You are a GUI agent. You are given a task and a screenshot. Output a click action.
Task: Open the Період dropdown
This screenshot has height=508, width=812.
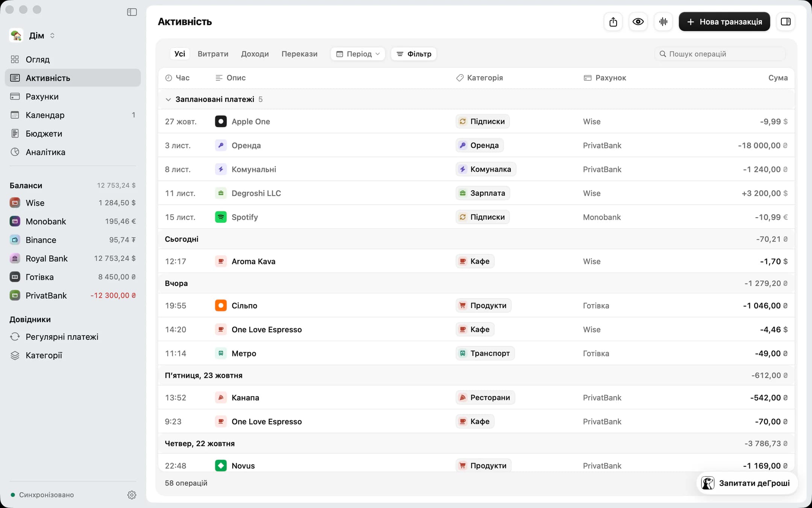click(x=358, y=54)
